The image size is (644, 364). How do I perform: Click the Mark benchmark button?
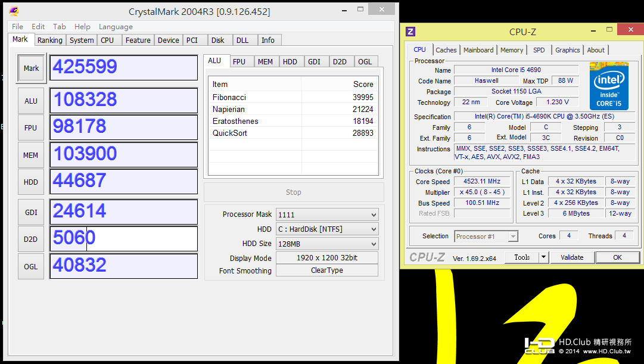click(31, 68)
